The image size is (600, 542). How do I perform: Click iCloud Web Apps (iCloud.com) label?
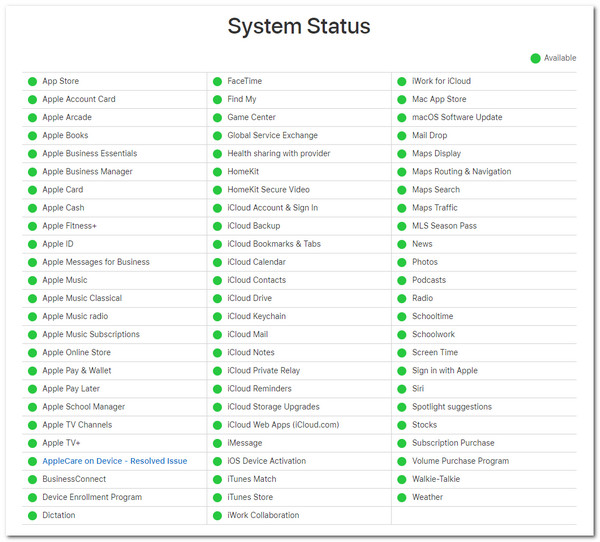click(283, 424)
